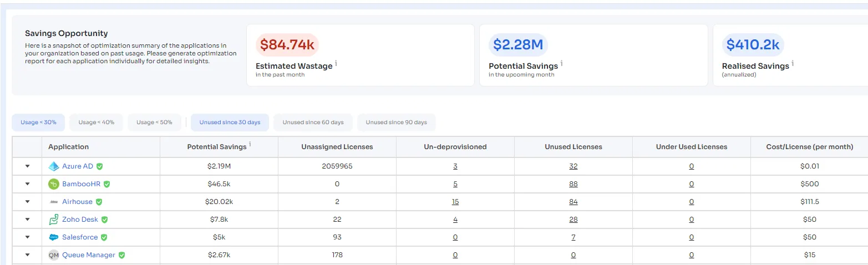868x265 pixels.
Task: Click the Unused Licenses column header
Action: (573, 147)
